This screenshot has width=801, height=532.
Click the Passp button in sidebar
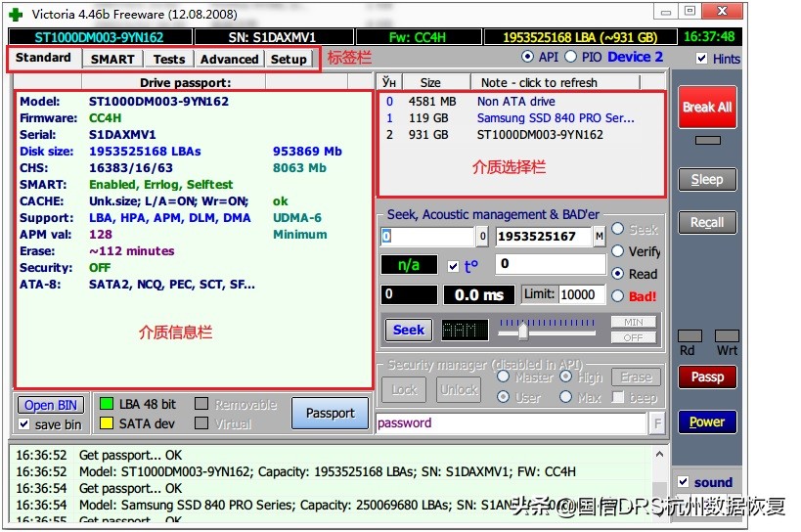pos(706,377)
